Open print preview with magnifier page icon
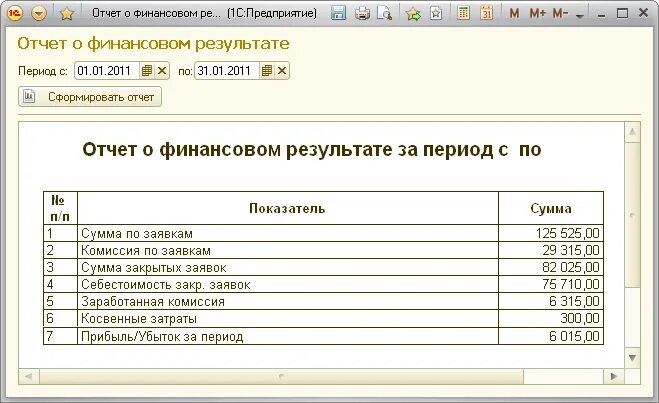 (385, 13)
